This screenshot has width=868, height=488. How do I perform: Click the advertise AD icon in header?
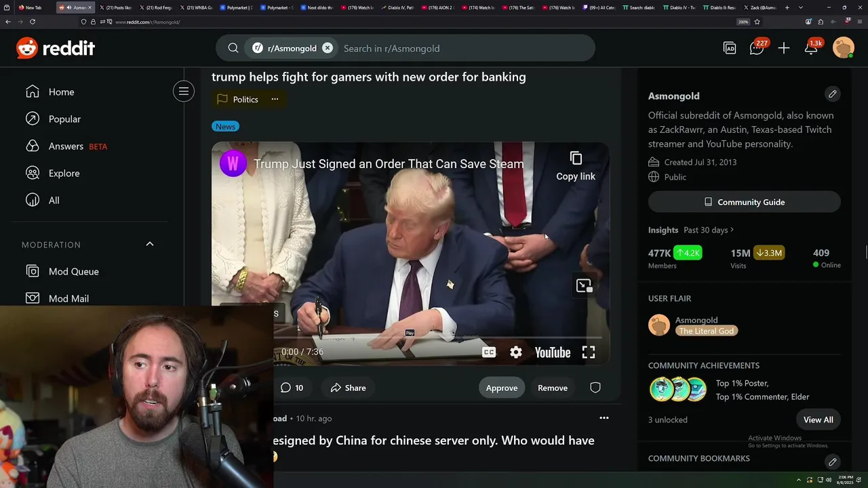tap(730, 48)
